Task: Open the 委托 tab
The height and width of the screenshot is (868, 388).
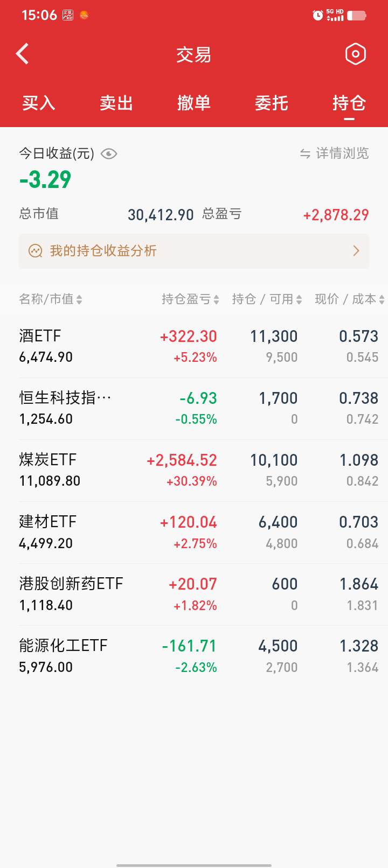Action: click(272, 103)
